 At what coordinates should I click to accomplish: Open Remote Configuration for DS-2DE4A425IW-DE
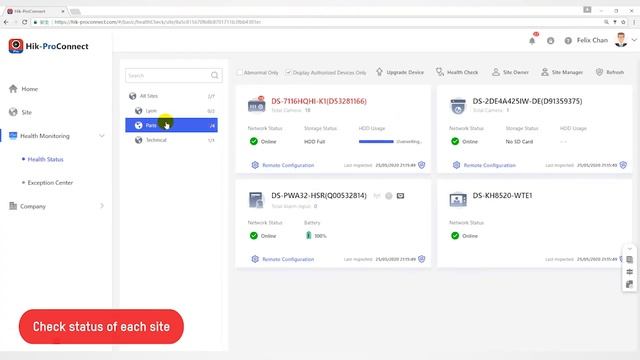tap(489, 165)
